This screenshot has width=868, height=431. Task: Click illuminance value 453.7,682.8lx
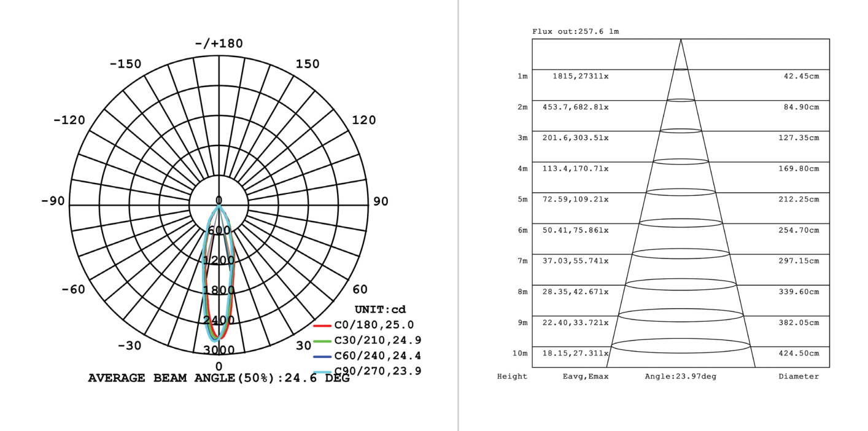point(576,107)
